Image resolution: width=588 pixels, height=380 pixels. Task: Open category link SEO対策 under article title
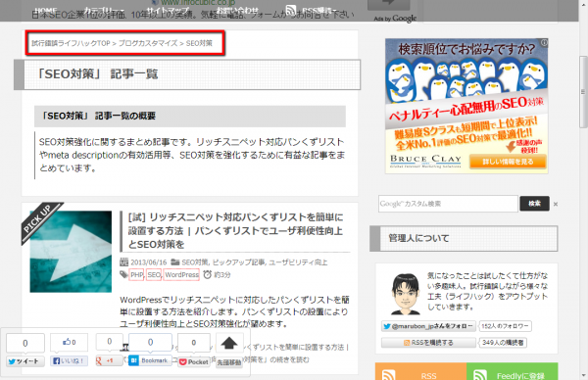(x=195, y=262)
